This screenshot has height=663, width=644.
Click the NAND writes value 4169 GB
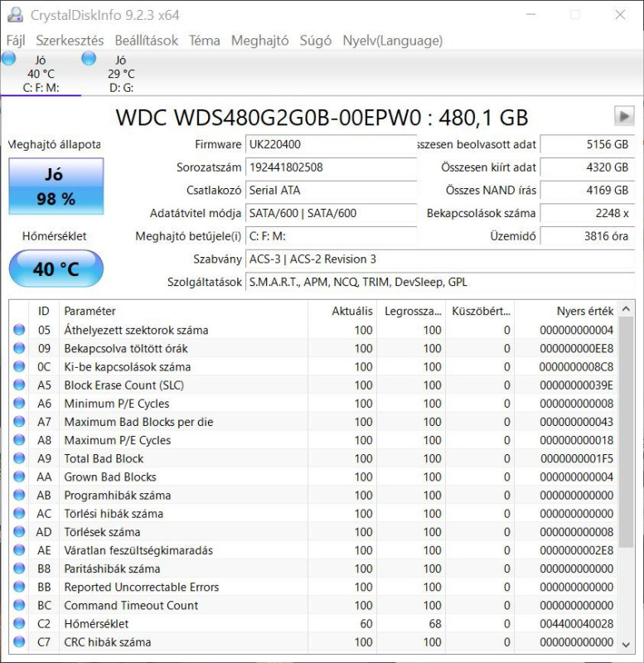(588, 190)
